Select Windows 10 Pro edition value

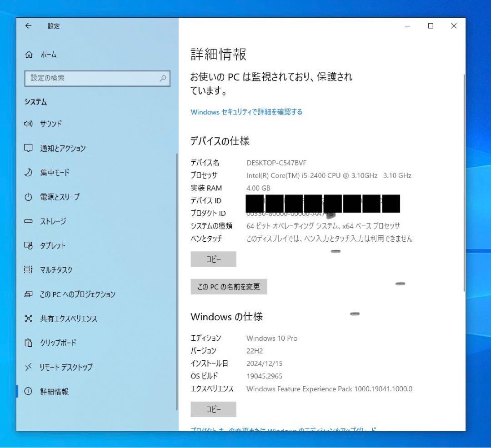[272, 338]
